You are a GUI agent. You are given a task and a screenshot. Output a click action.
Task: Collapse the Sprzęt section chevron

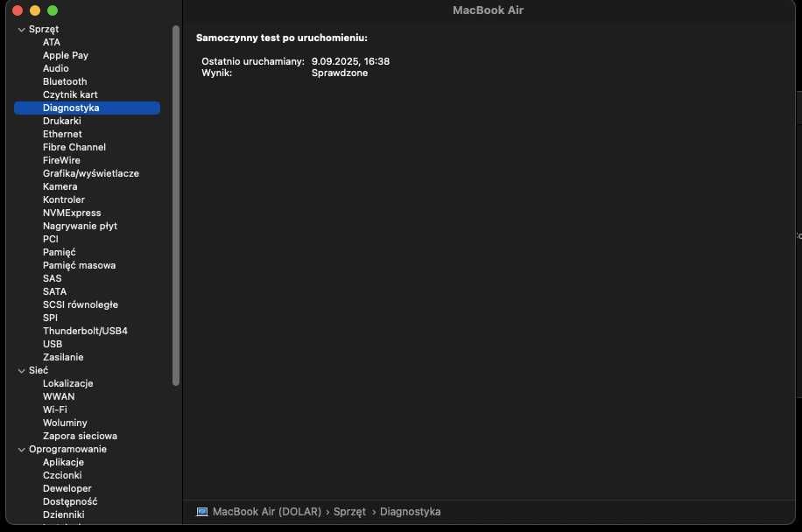pos(22,30)
